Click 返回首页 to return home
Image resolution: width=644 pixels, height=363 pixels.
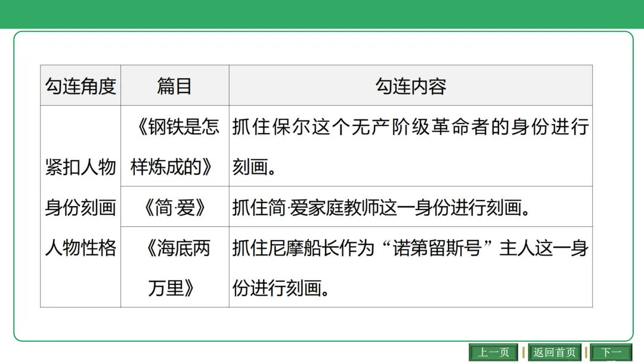(x=555, y=352)
